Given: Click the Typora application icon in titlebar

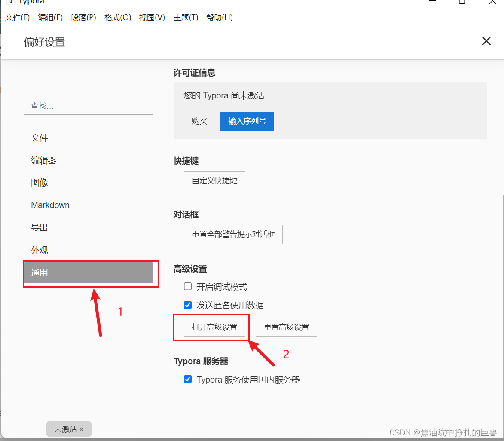Looking at the screenshot, I should point(10,3).
